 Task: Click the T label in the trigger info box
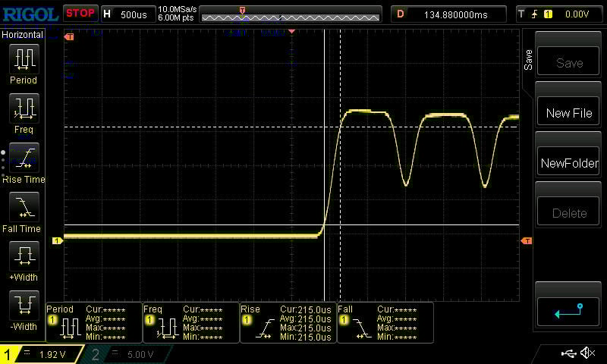click(x=521, y=14)
